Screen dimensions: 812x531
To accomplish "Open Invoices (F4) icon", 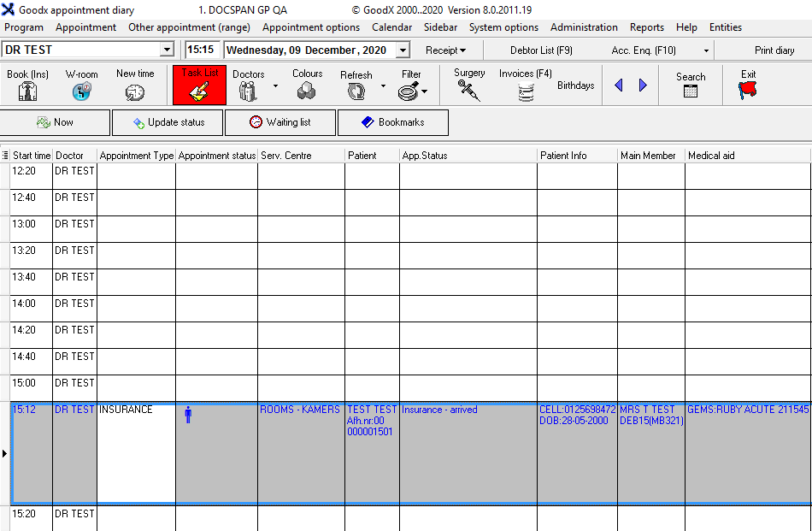I will (525, 91).
